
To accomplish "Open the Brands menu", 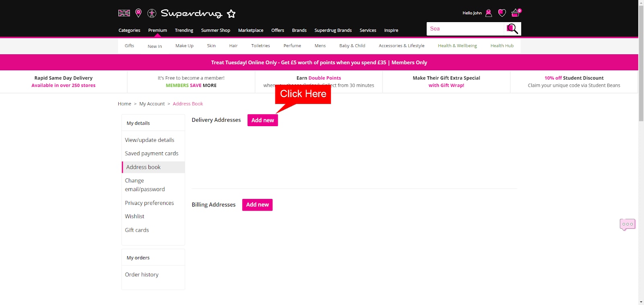I will (x=299, y=30).
